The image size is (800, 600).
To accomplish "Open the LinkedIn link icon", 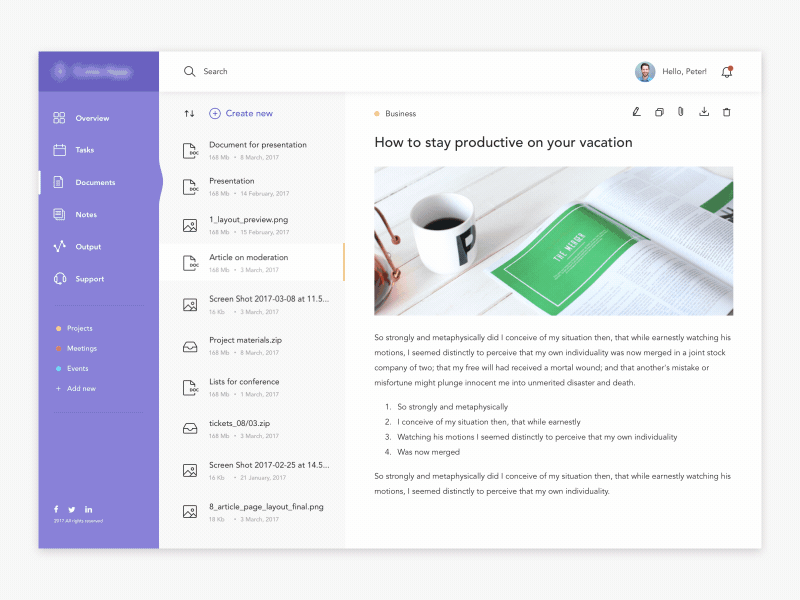I will tap(89, 509).
